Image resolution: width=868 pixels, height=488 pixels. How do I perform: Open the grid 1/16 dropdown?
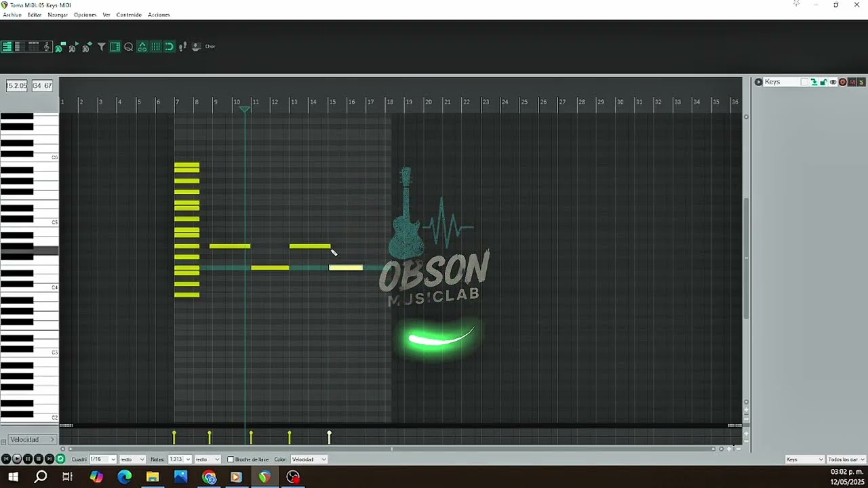pyautogui.click(x=102, y=459)
